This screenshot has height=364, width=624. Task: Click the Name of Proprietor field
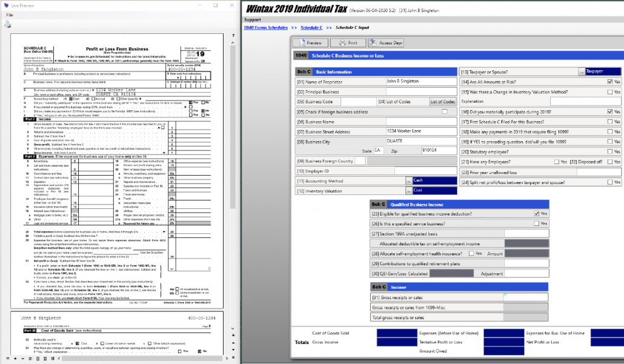421,82
